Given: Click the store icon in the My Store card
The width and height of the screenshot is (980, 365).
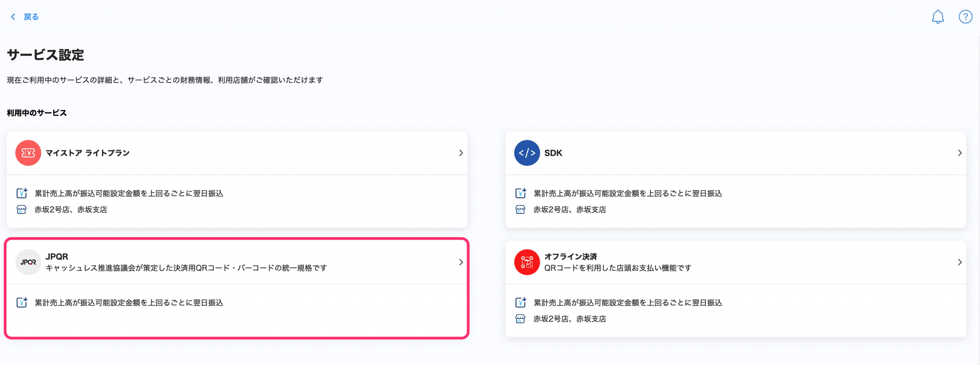Looking at the screenshot, I should pos(21,210).
